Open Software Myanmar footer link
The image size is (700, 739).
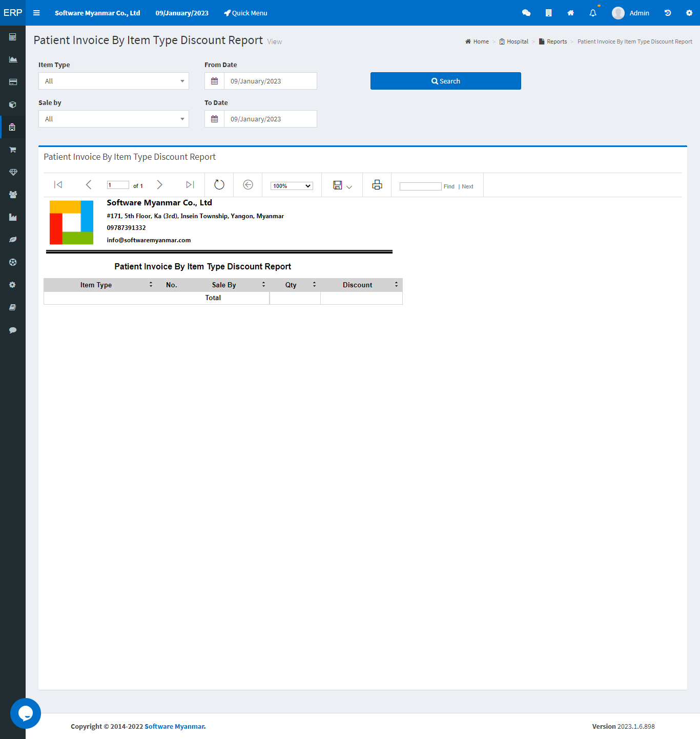tap(174, 726)
